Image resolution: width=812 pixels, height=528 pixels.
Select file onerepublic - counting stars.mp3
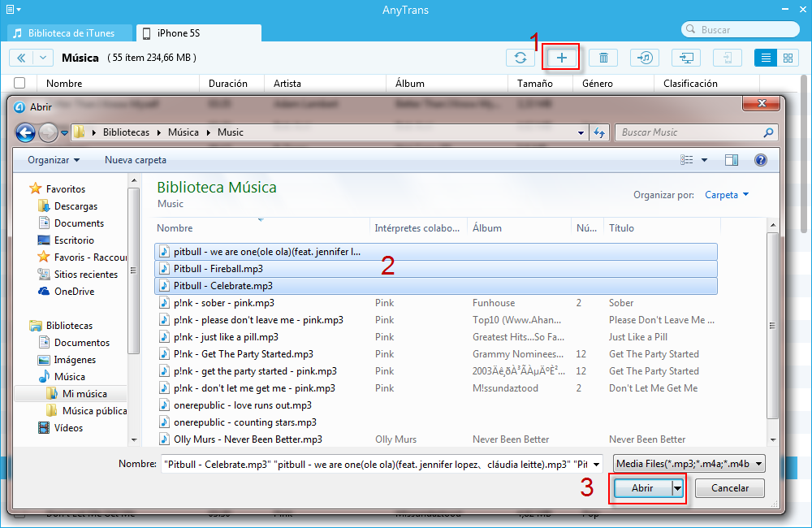[436, 423]
